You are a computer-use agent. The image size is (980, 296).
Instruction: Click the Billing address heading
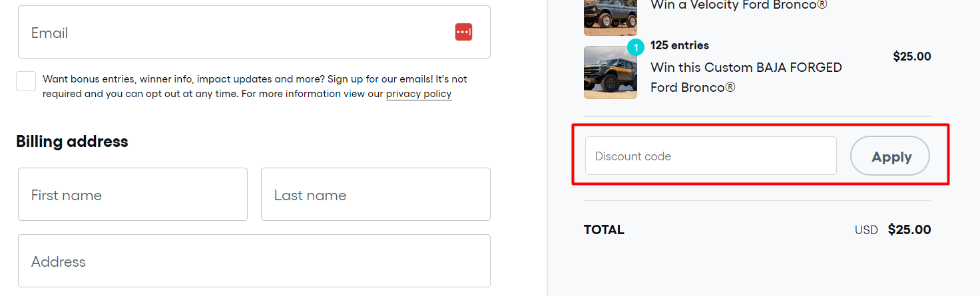pos(72,142)
